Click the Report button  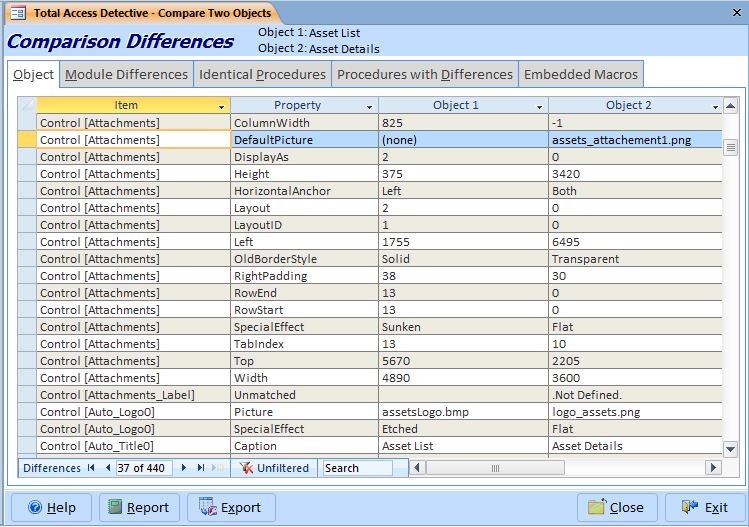(139, 507)
